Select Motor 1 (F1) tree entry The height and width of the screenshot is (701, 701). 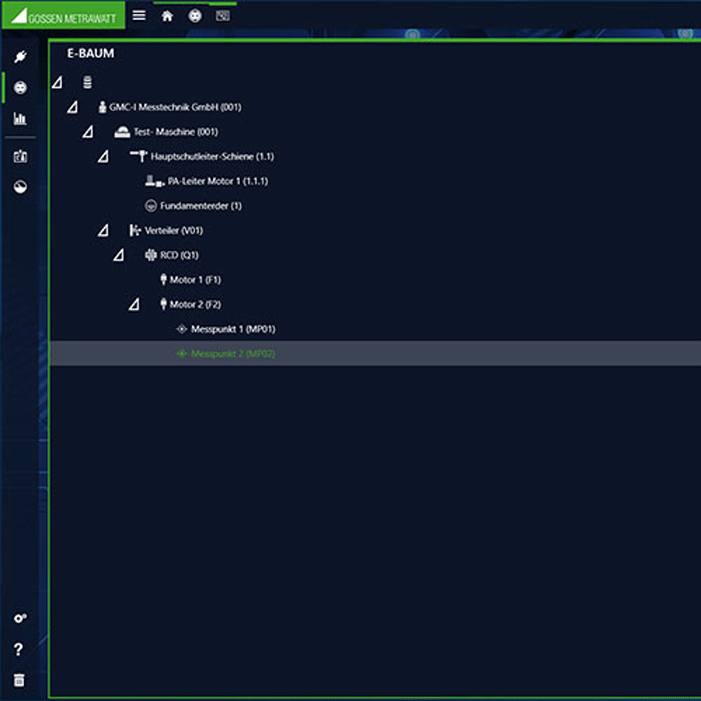194,280
